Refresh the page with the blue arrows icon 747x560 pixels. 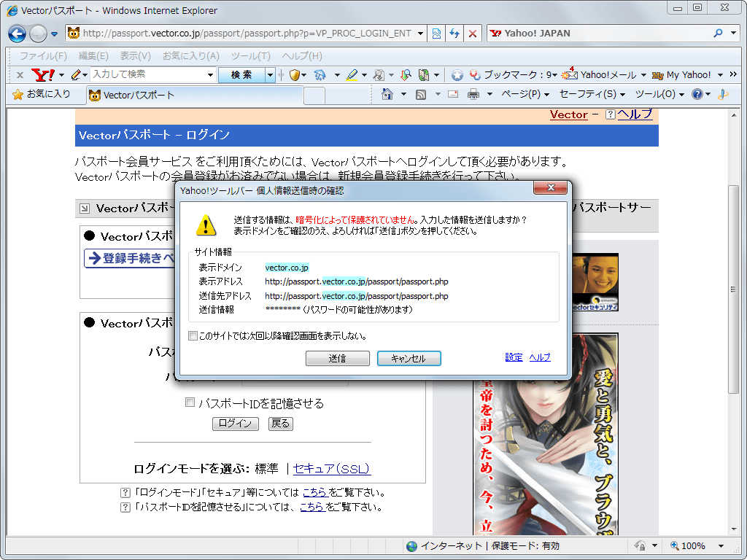[x=454, y=34]
